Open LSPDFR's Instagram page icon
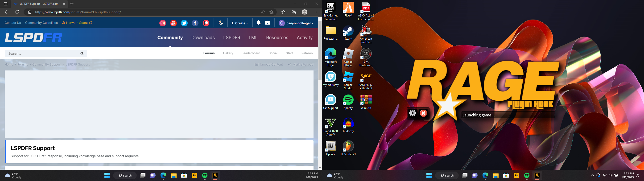 162,23
